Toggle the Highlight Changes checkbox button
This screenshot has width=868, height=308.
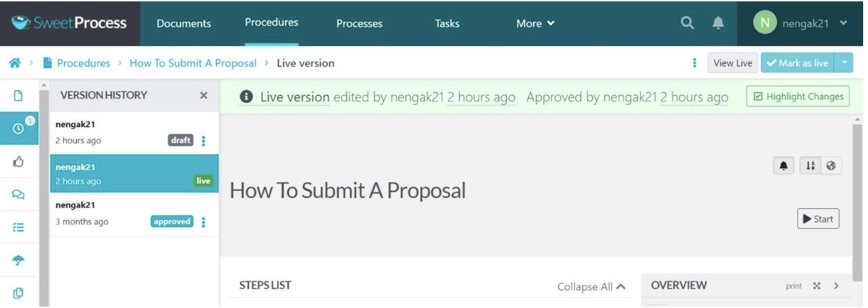pyautogui.click(x=798, y=96)
